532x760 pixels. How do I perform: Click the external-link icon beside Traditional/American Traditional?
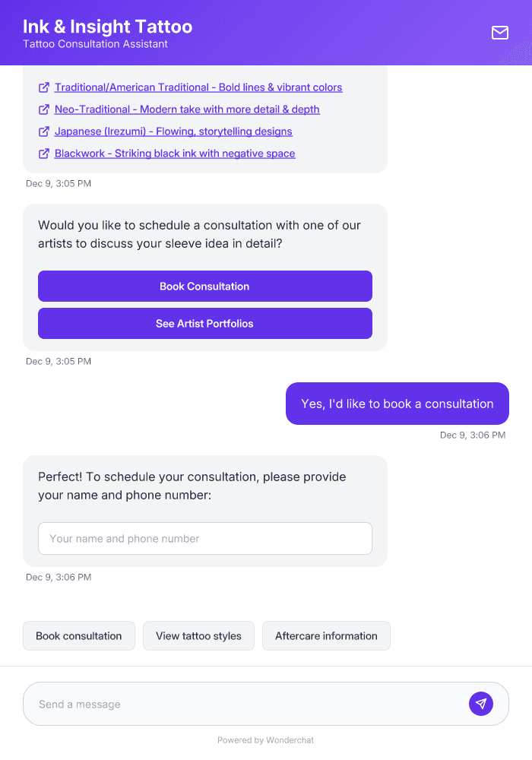coord(44,87)
